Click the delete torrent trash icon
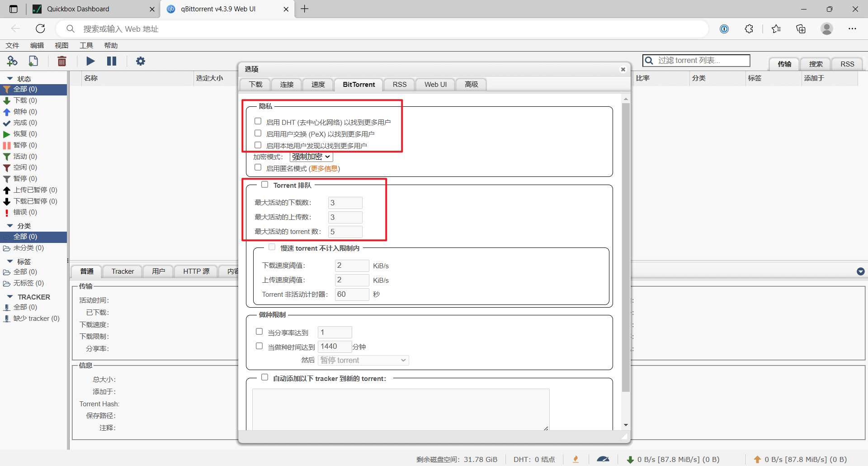The image size is (868, 466). tap(62, 61)
